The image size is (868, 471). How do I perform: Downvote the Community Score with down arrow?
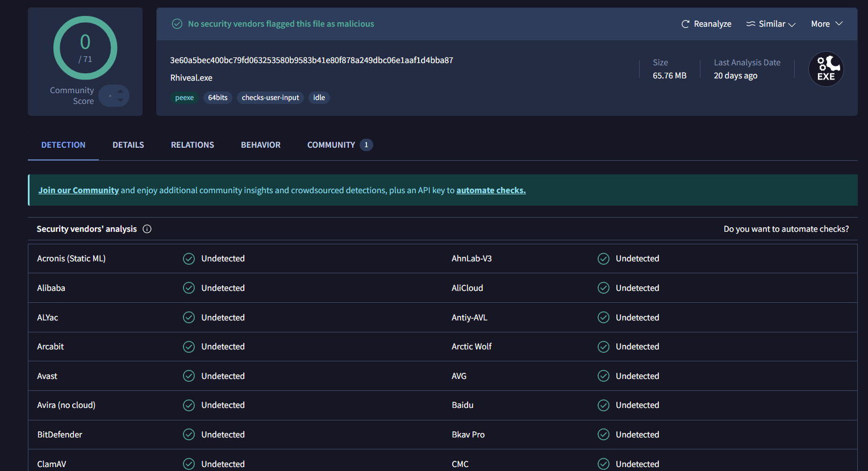120,101
